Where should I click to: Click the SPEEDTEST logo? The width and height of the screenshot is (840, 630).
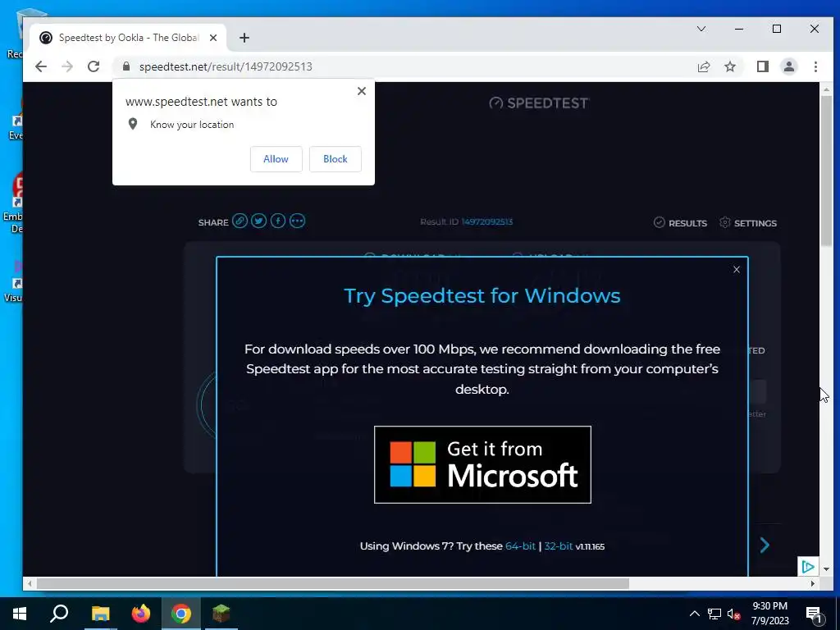pyautogui.click(x=539, y=103)
